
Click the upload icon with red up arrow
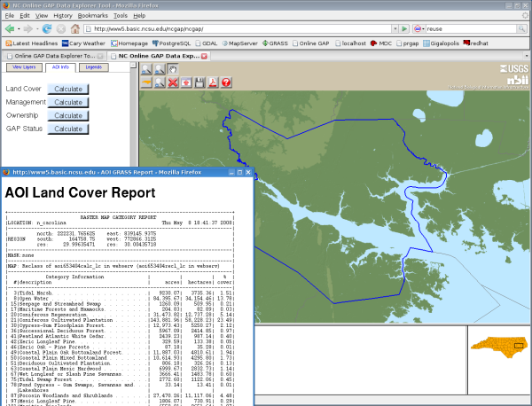coord(186,82)
